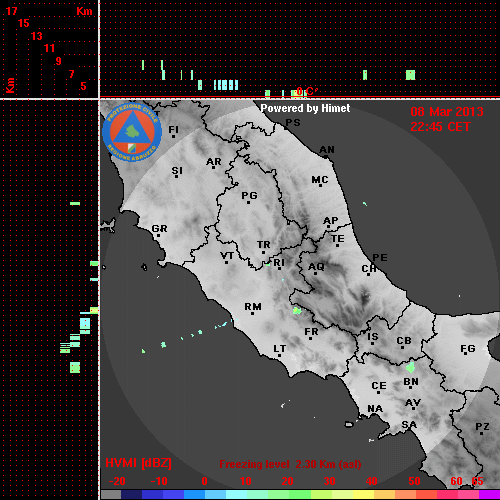Select the RM city marker
Screen dimensions: 500x500
point(252,314)
